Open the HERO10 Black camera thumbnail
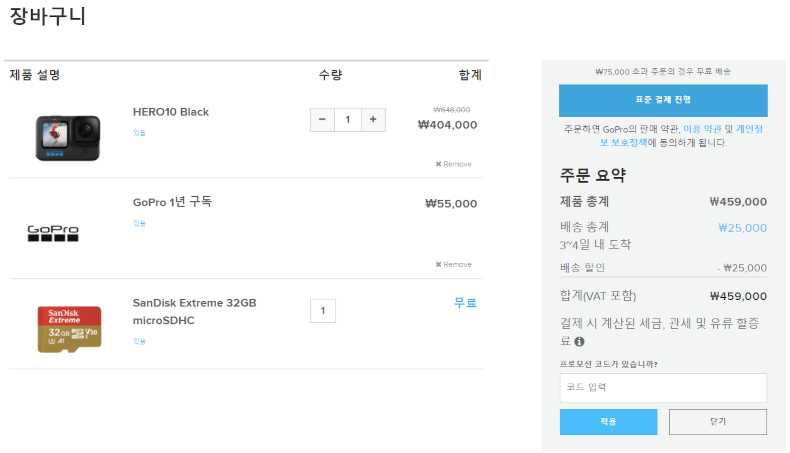The width and height of the screenshot is (790, 453). pos(68,138)
